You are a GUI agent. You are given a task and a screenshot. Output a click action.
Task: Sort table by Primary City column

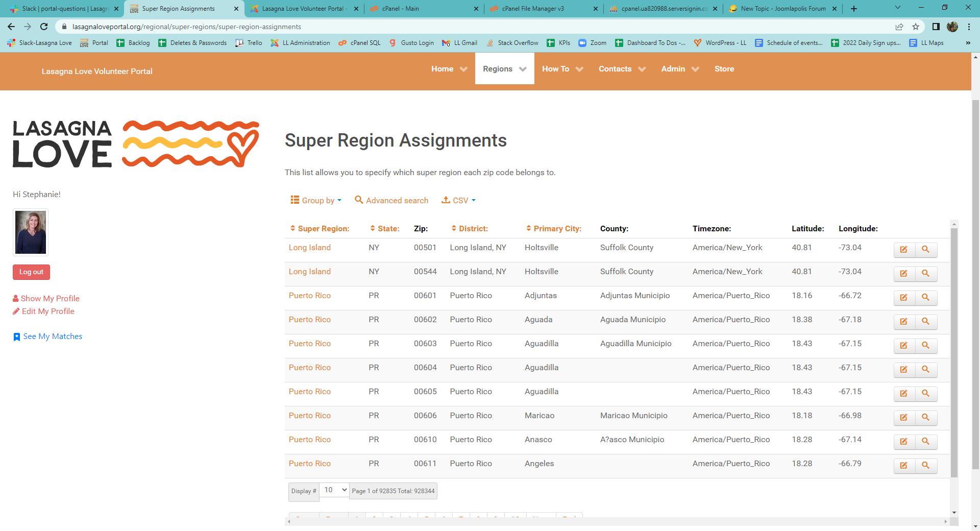point(554,229)
